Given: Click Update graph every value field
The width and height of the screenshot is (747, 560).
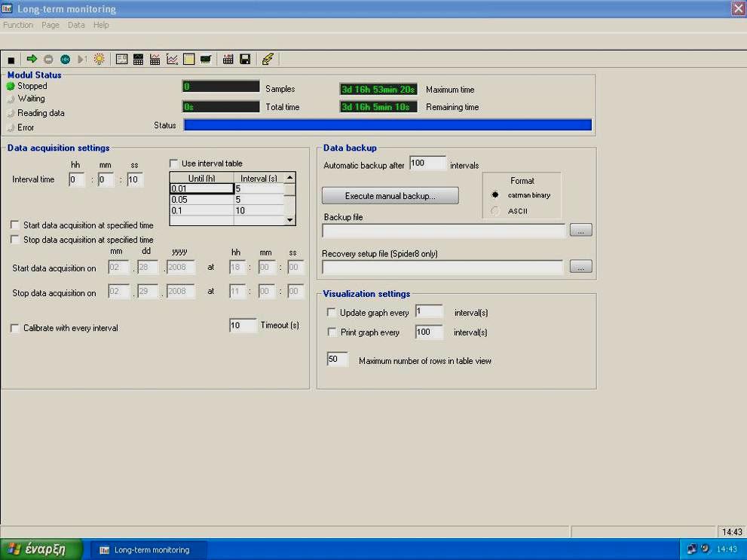Looking at the screenshot, I should pyautogui.click(x=429, y=311).
